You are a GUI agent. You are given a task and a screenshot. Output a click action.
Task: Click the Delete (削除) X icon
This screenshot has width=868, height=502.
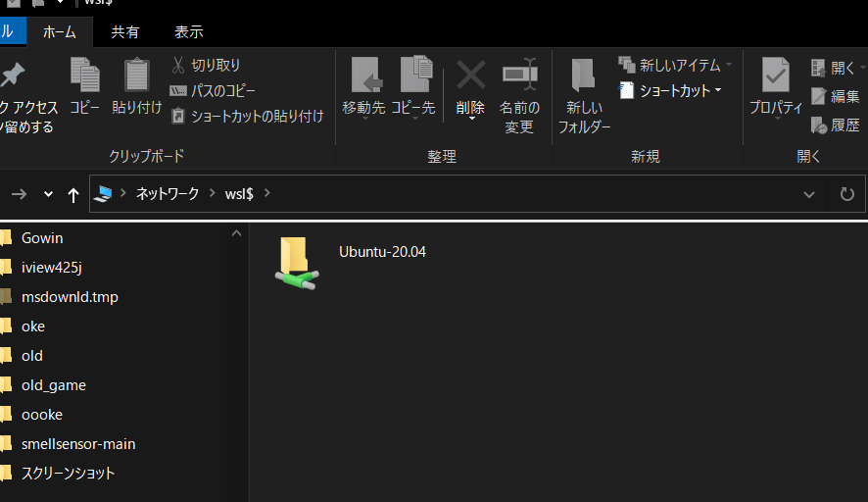470,75
